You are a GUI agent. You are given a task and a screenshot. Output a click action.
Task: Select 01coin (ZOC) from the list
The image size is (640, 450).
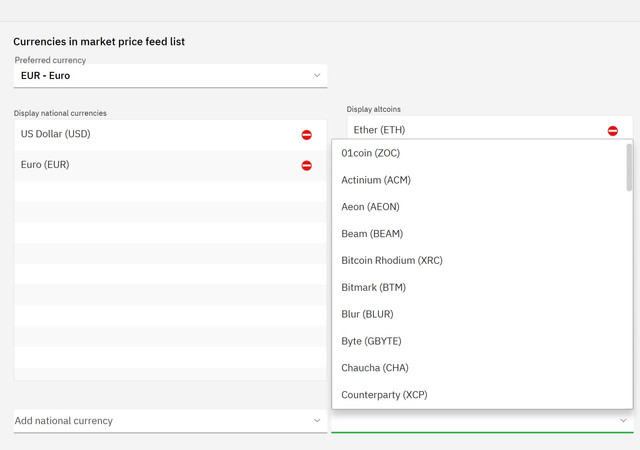pos(479,153)
